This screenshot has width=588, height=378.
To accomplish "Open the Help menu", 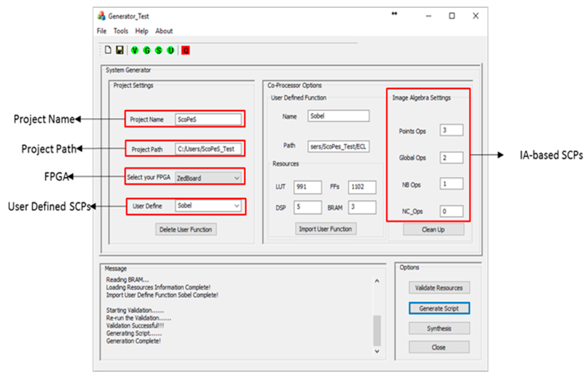I will coord(141,31).
